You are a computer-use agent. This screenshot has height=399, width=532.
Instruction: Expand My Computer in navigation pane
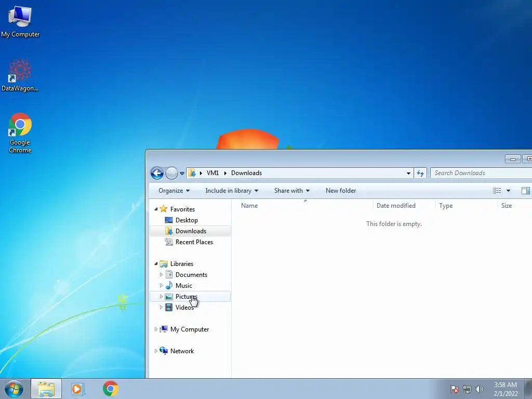pos(156,329)
